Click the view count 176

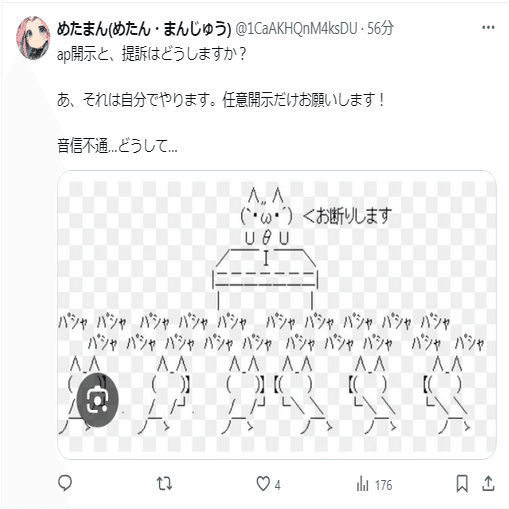[x=383, y=485]
